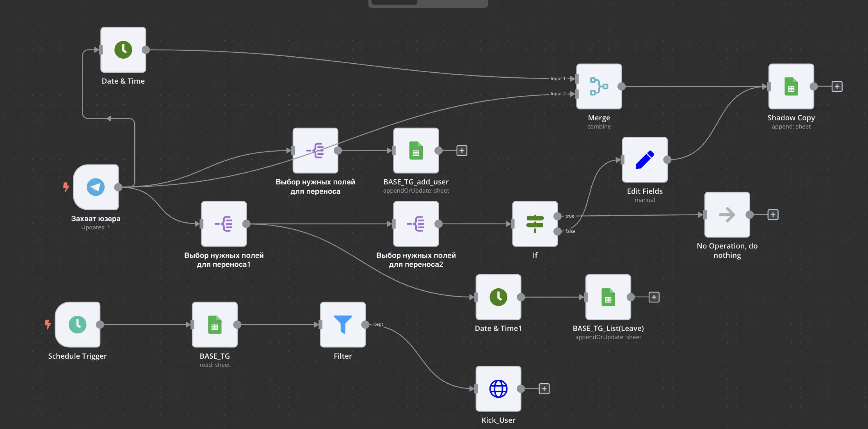This screenshot has height=429, width=868.
Task: Open the top Date & Time node
Action: 123,50
